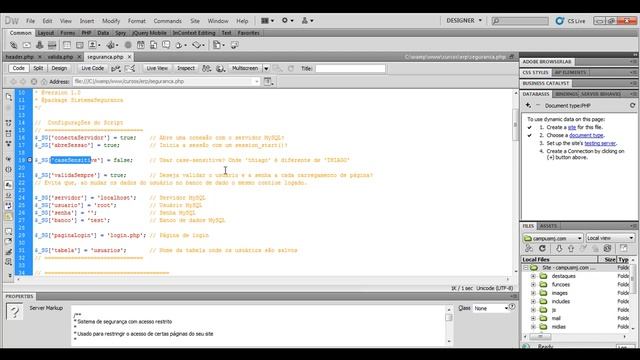Image resolution: width=640 pixels, height=360 pixels.
Task: Open the CSS Styles panel tab
Action: pyautogui.click(x=535, y=72)
